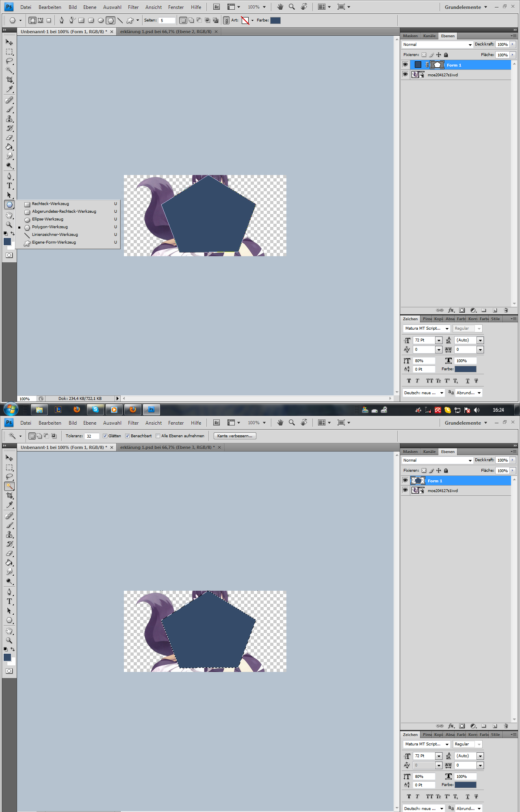Click fx layer style icon, upper Ebenen panel
The height and width of the screenshot is (812, 520).
451,310
